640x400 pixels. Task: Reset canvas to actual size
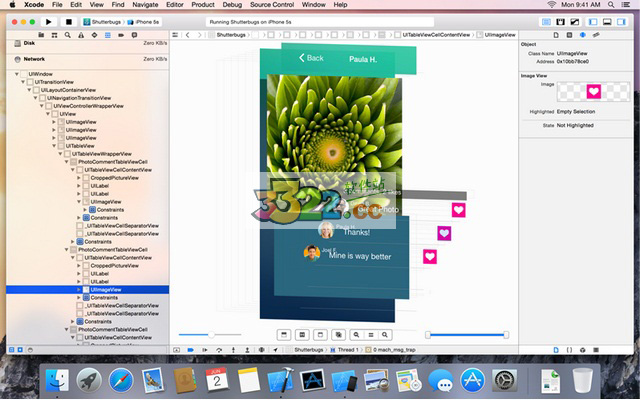point(371,335)
